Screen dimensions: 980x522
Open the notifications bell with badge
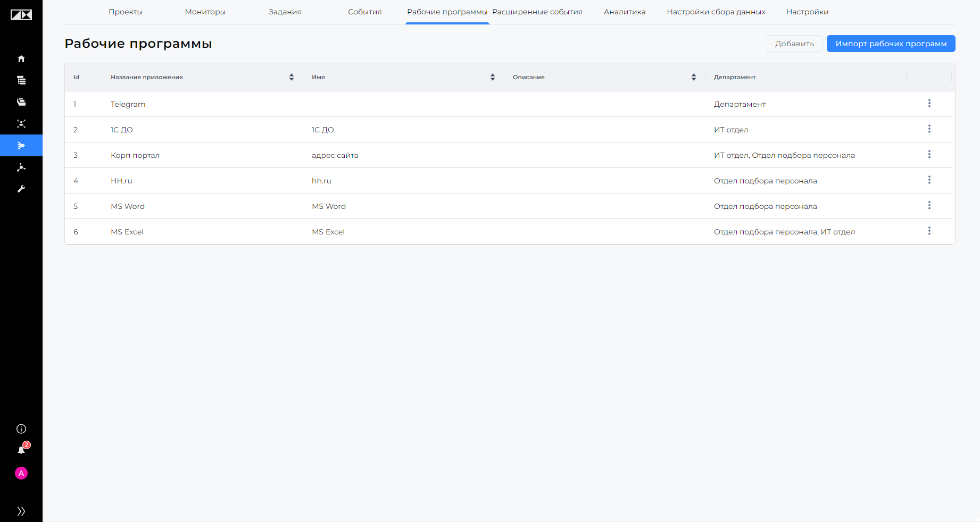coord(21,450)
